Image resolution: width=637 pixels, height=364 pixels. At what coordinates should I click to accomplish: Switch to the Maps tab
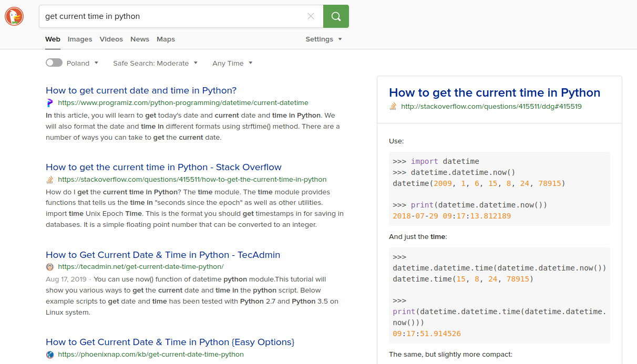coord(166,39)
